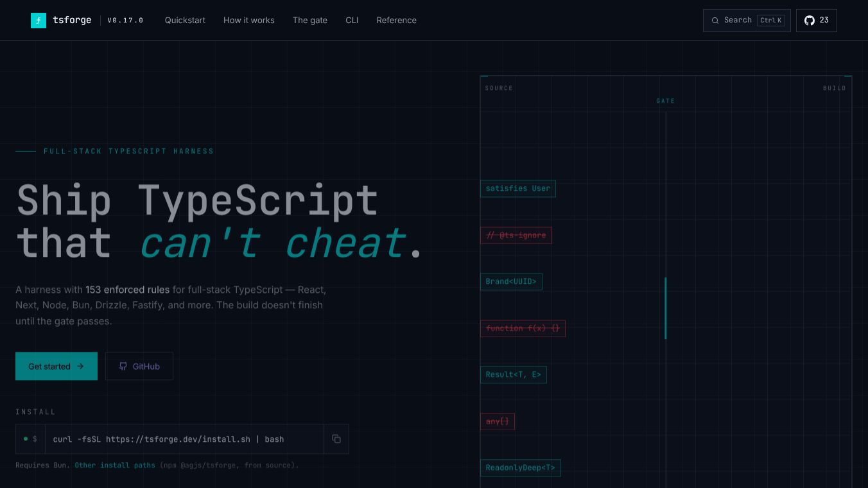
Task: Follow the Other install paths link
Action: (x=115, y=465)
